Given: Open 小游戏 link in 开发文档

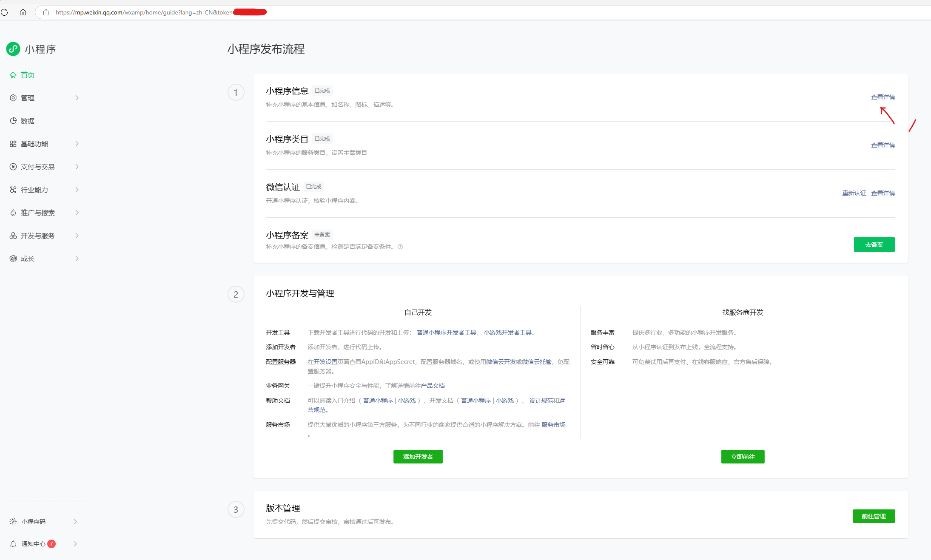Looking at the screenshot, I should coord(505,401).
